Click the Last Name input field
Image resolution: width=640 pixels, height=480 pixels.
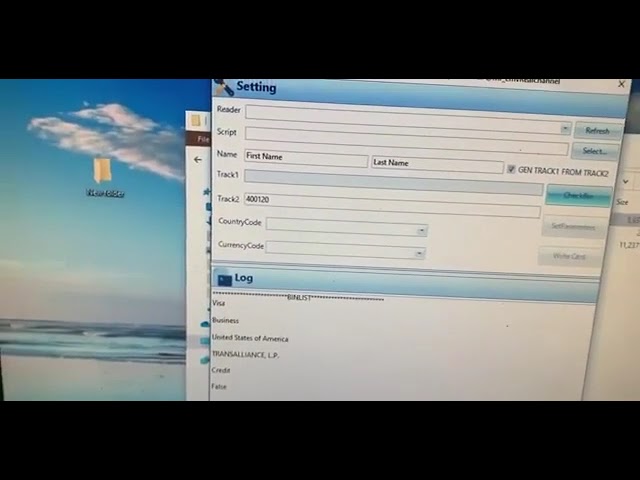437,164
